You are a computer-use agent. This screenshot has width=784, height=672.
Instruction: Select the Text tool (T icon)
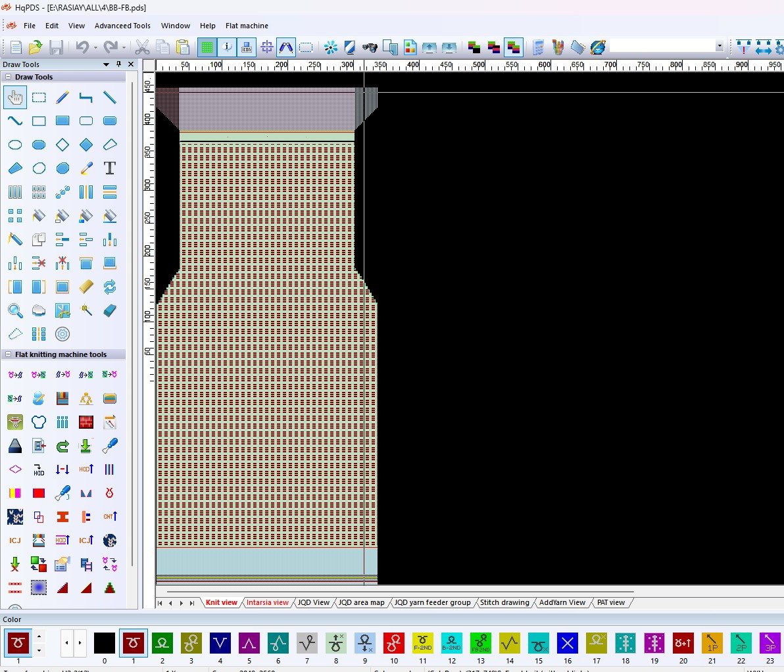[110, 168]
